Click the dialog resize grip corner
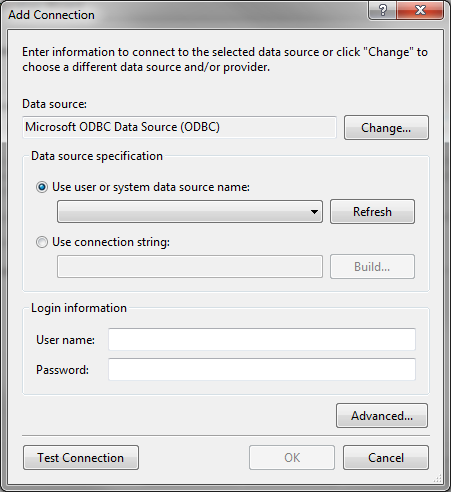The image size is (451, 492). click(438, 479)
